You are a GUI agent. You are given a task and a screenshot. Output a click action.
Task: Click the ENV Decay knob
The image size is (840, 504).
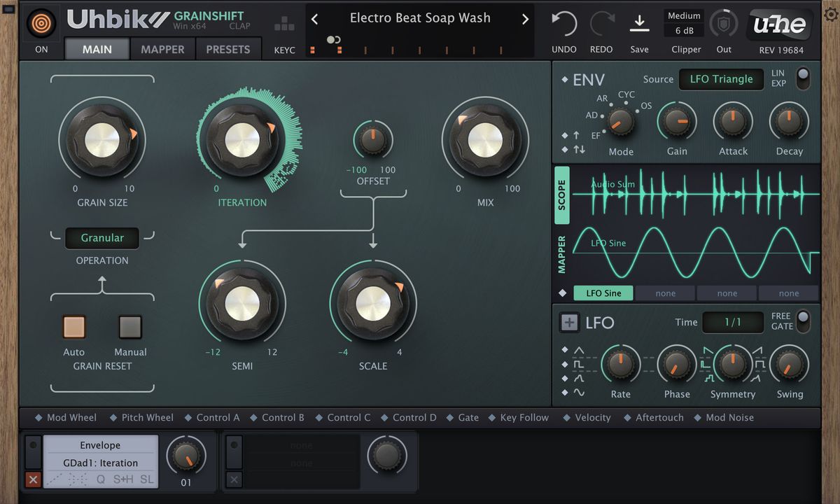[x=789, y=121]
